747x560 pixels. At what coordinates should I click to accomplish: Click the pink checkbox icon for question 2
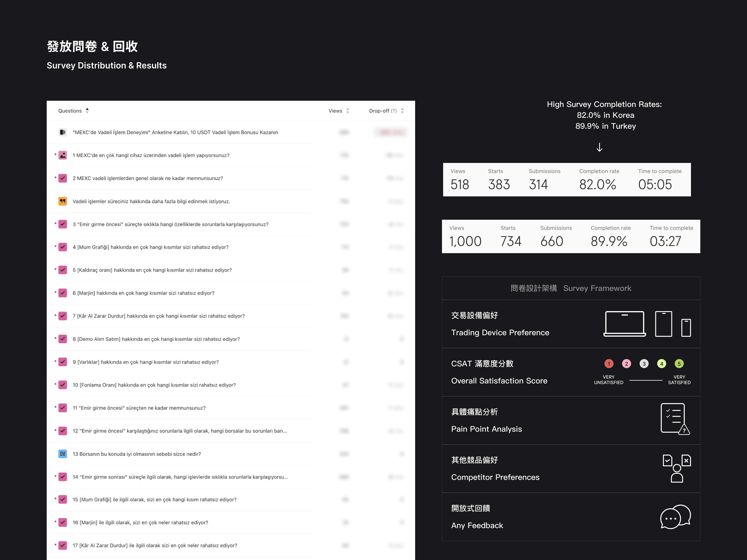[63, 178]
